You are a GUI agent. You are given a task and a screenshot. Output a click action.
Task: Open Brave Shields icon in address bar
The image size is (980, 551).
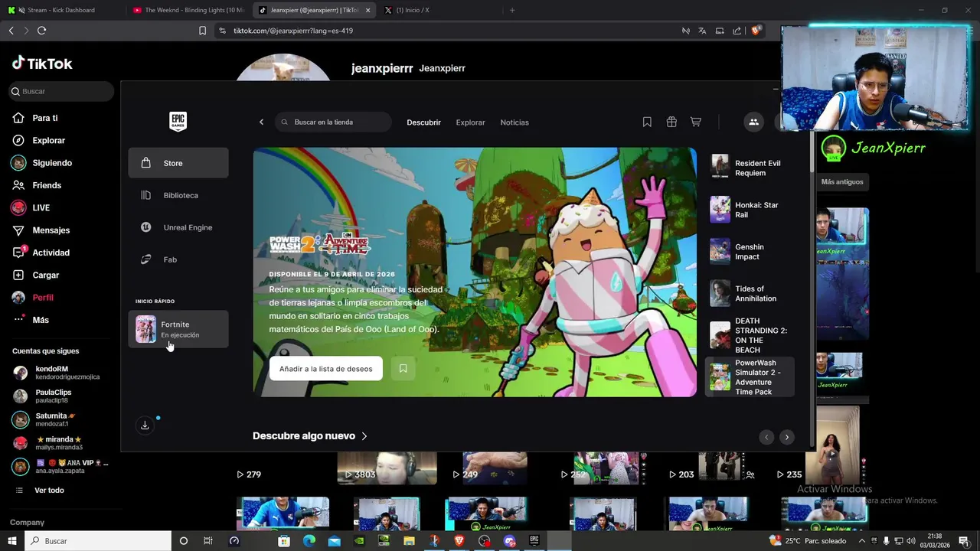click(x=756, y=31)
